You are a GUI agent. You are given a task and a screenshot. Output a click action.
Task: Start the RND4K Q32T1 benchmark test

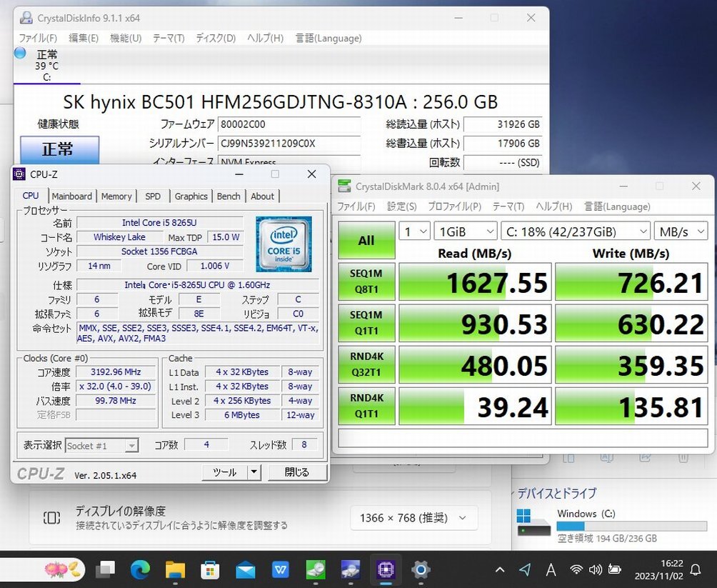(x=366, y=365)
